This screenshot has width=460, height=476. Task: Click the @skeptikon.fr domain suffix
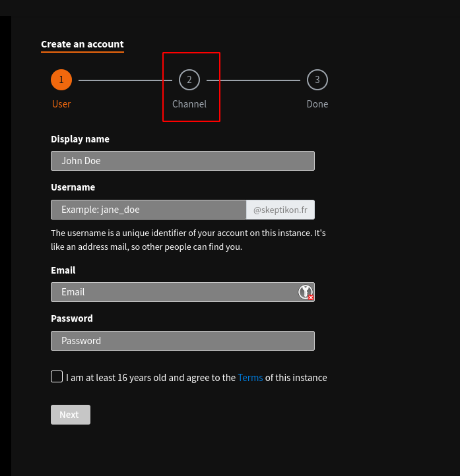click(280, 210)
